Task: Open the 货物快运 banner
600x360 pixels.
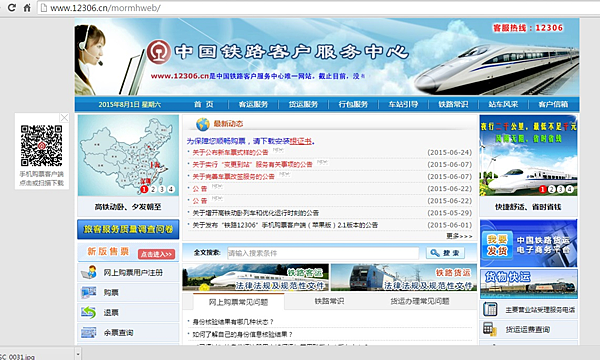Action: pos(528,284)
